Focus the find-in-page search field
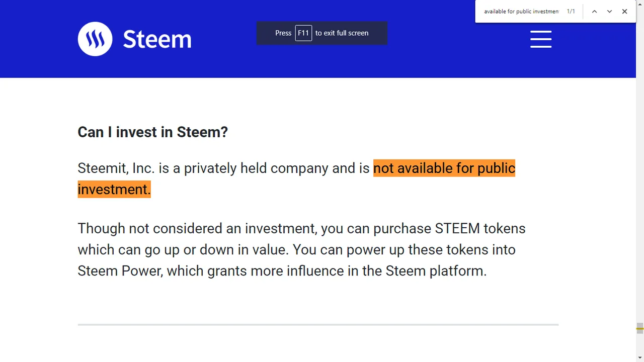The image size is (644, 362). click(x=521, y=11)
